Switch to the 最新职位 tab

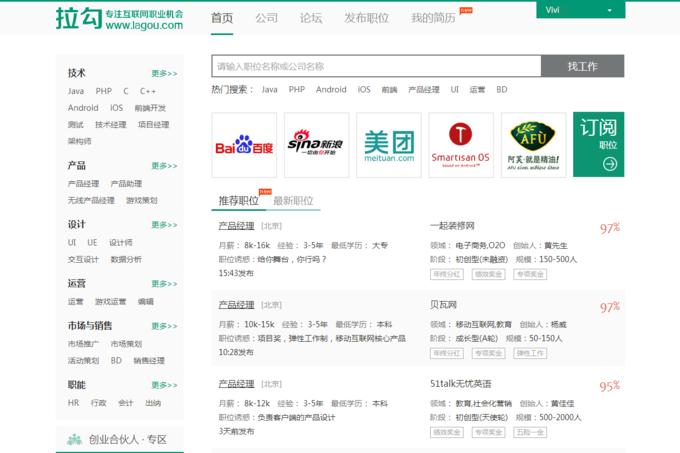click(293, 201)
